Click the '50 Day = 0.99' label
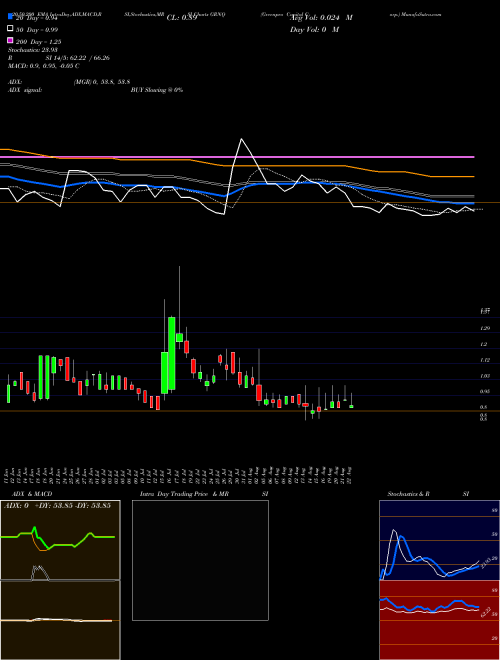The width and height of the screenshot is (500, 660). pyautogui.click(x=37, y=29)
